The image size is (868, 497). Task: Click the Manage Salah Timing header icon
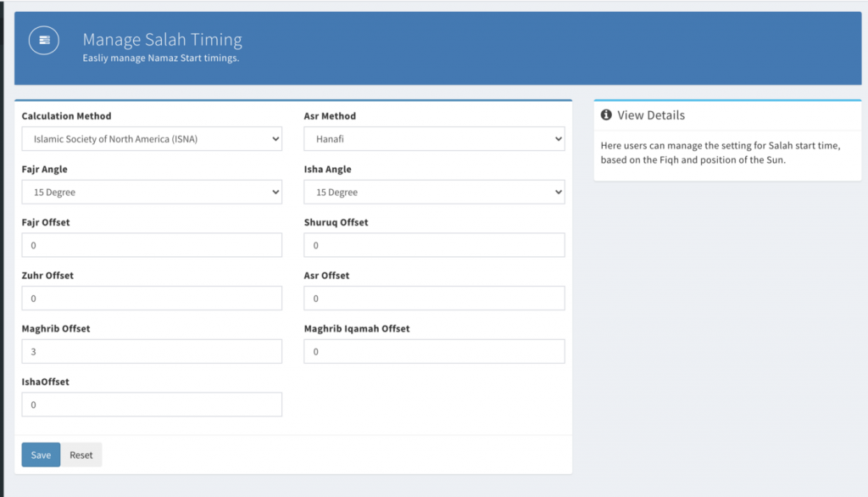click(44, 40)
